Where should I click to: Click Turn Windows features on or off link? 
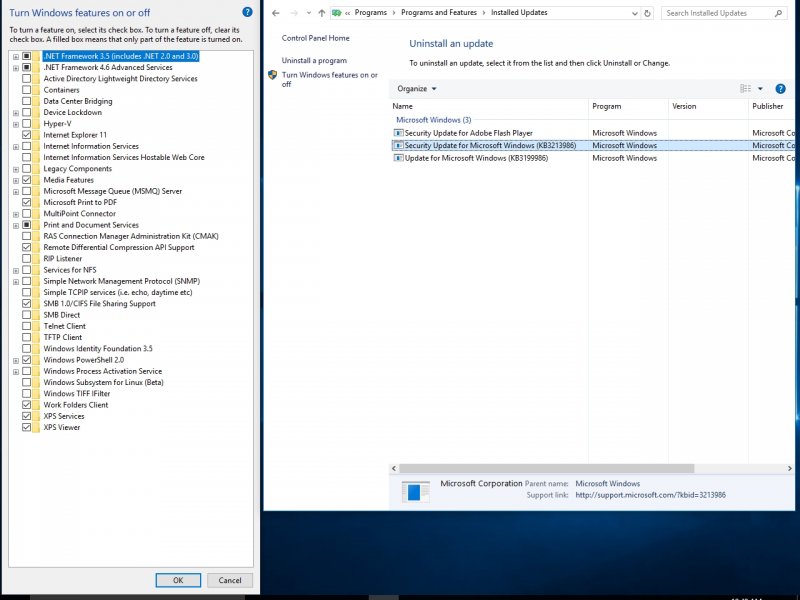(330, 79)
